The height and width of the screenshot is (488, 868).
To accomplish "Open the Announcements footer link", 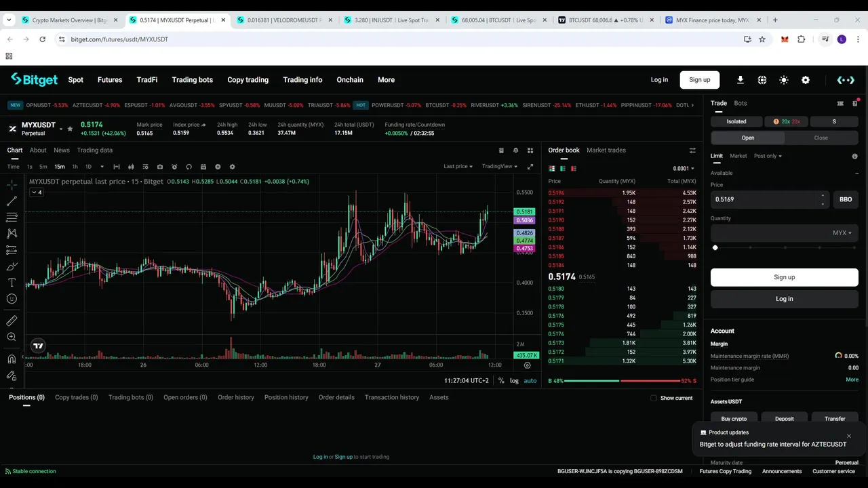I will click(782, 472).
